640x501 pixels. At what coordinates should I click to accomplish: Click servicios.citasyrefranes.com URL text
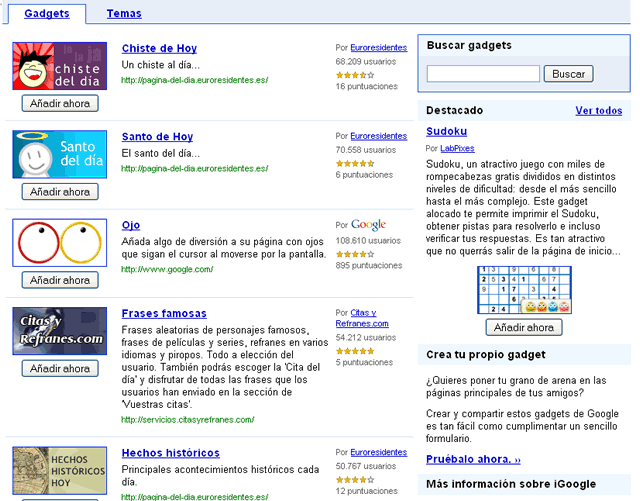point(188,419)
